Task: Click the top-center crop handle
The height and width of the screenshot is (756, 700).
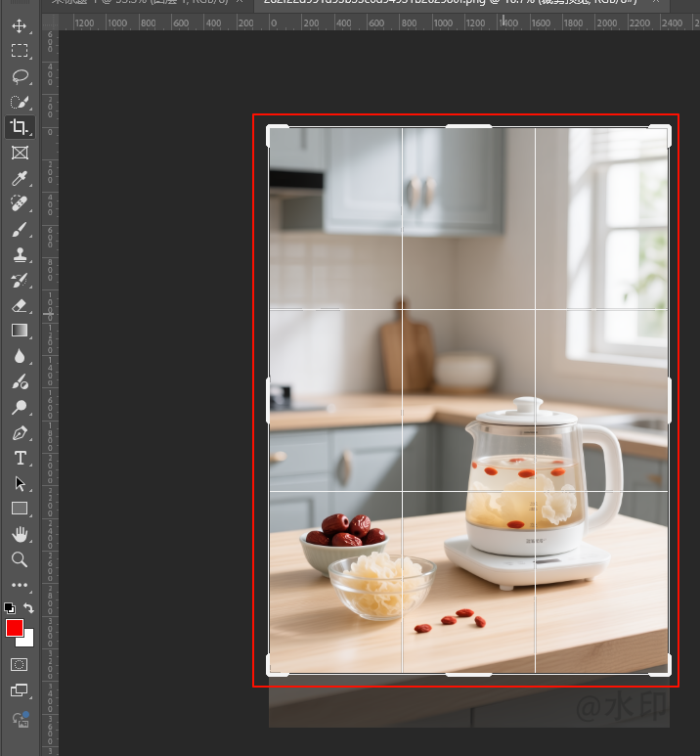Action: (x=468, y=126)
